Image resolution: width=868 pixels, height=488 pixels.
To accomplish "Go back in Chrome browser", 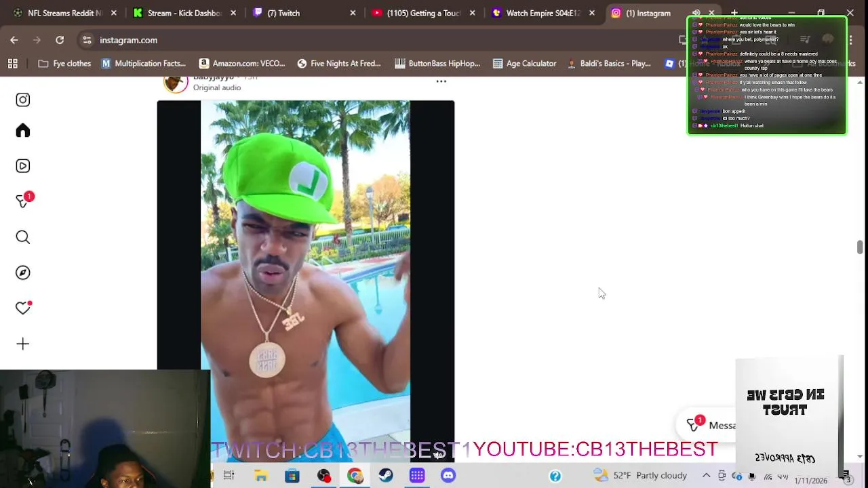I will click(x=14, y=40).
